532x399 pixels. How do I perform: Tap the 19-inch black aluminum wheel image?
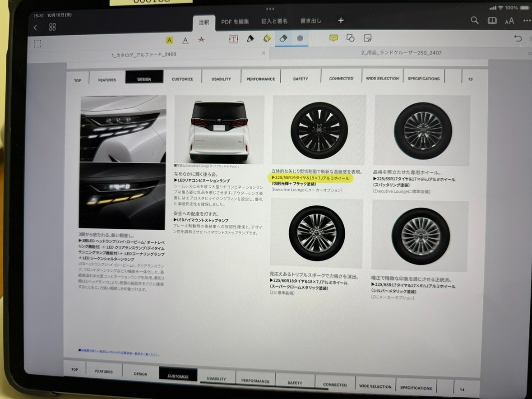click(319, 130)
